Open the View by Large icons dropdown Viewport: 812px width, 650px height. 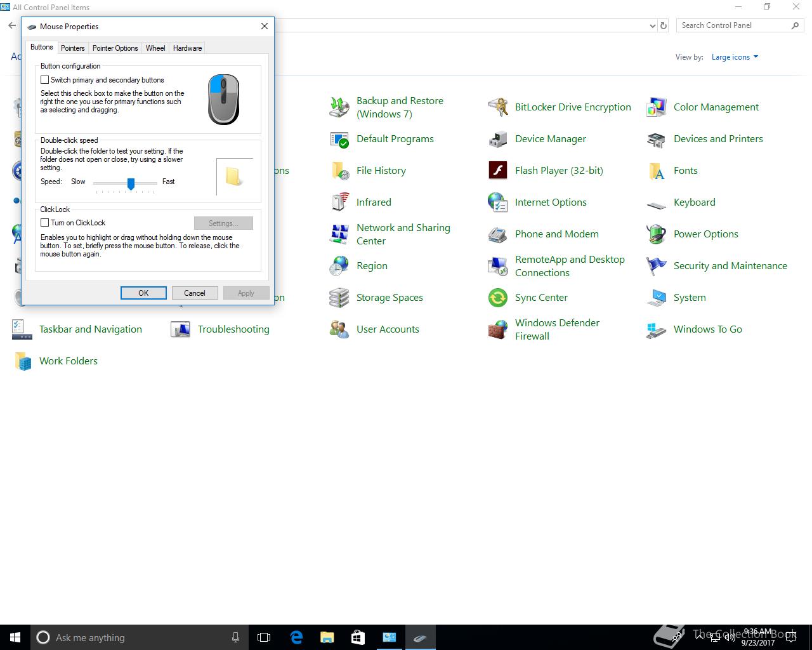(735, 57)
